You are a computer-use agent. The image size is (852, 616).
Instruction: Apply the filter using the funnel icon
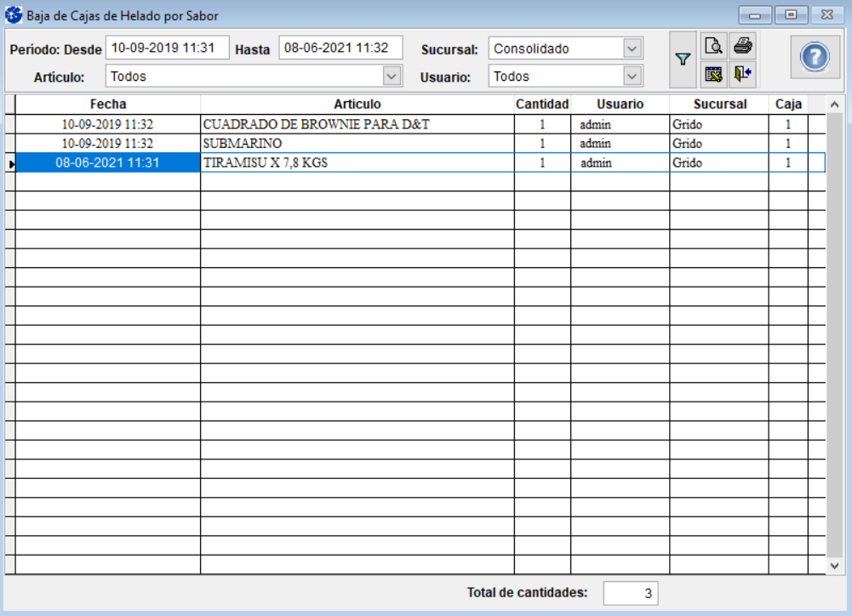click(x=683, y=60)
